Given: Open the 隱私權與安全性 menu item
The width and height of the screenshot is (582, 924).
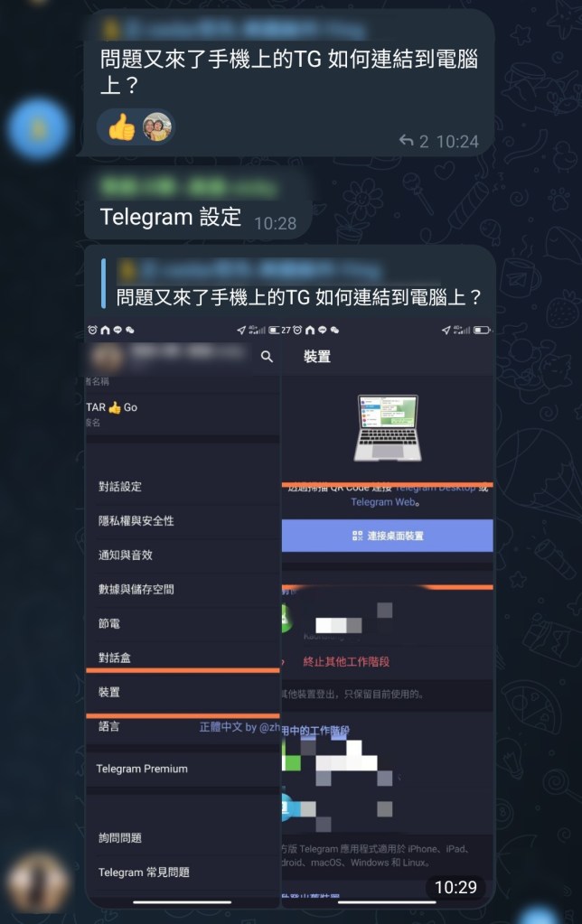Looking at the screenshot, I should (x=183, y=521).
